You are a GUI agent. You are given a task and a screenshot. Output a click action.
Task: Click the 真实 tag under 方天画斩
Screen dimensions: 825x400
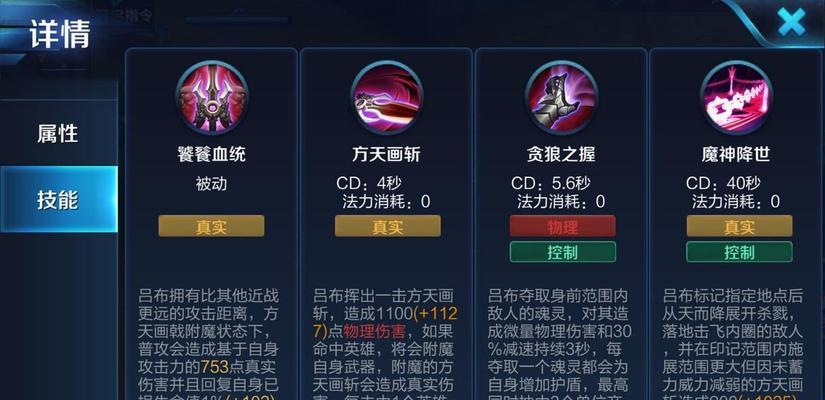click(x=388, y=226)
